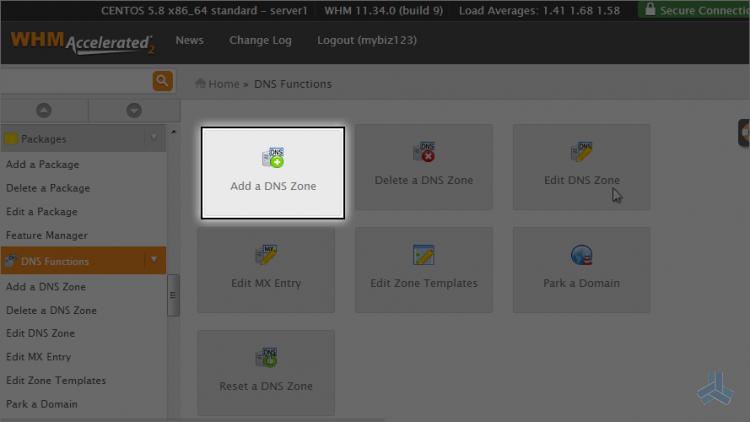This screenshot has width=750, height=422.
Task: Go to Home breadcrumb link
Action: coord(223,84)
